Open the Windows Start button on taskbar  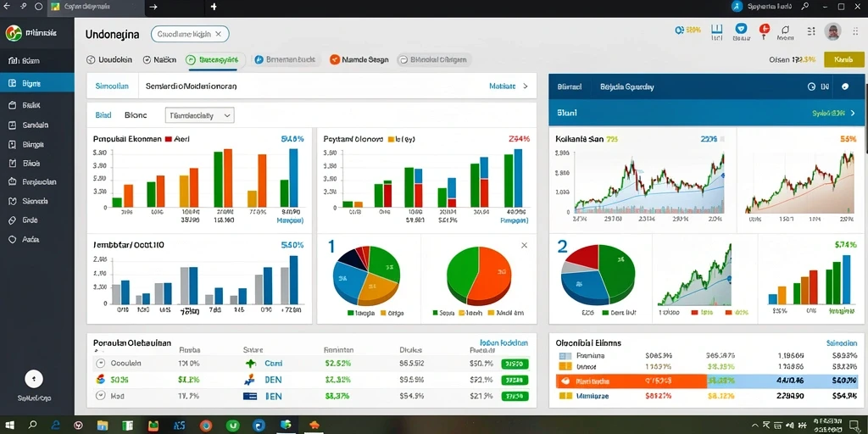coord(10,426)
